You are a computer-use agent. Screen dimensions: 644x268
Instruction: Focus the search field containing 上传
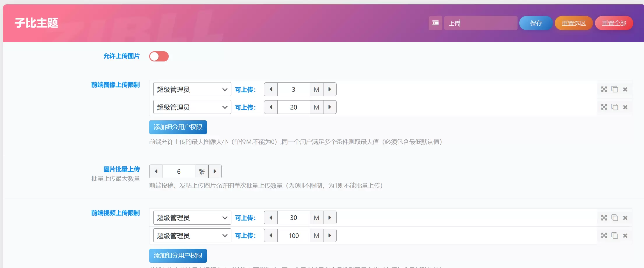[x=481, y=23]
